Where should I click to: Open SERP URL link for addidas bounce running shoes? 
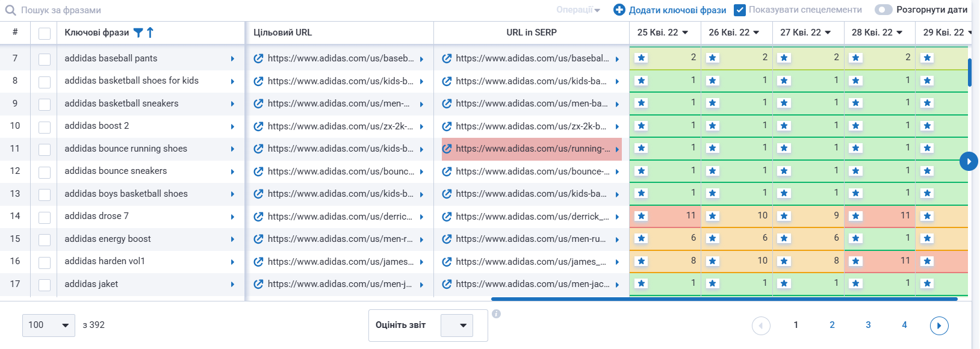(447, 149)
